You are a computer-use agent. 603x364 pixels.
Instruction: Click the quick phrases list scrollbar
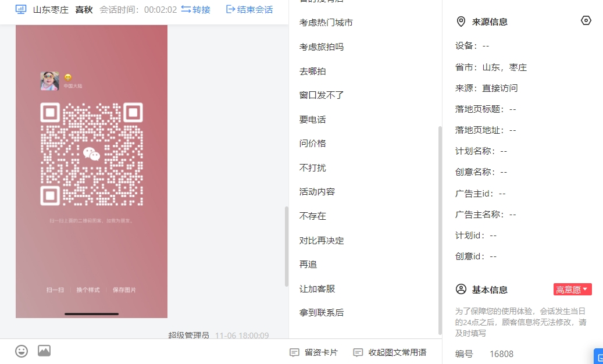[x=440, y=231]
